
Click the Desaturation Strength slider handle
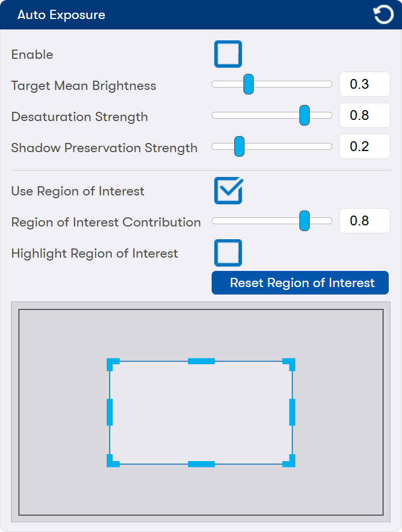pos(305,115)
